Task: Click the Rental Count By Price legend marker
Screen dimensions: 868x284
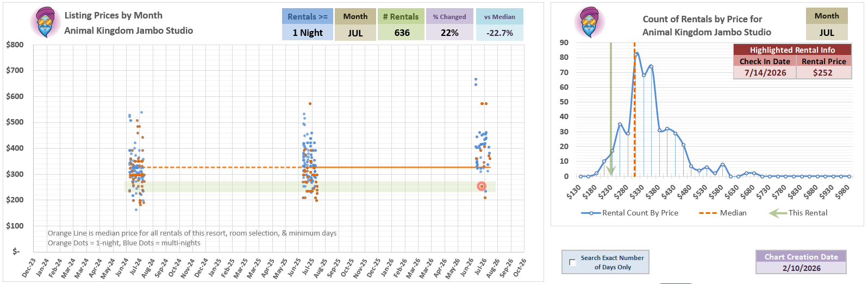Action: point(591,213)
